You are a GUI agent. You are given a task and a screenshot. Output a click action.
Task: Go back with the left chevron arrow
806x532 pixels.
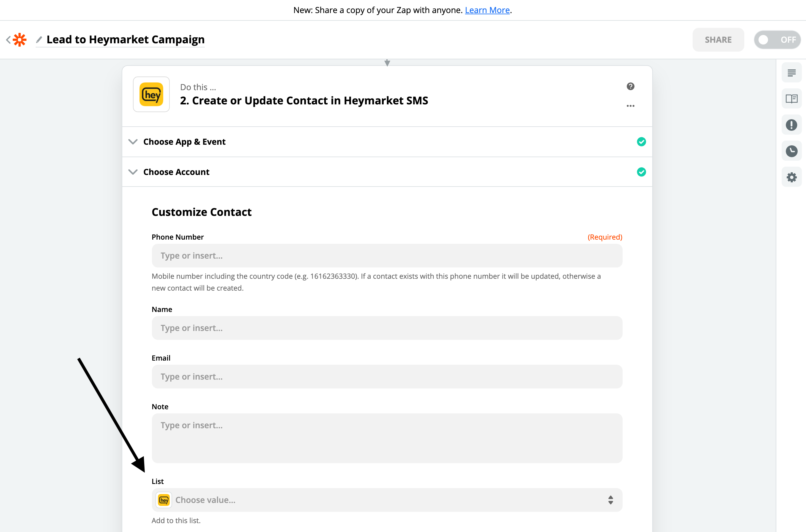pyautogui.click(x=8, y=40)
